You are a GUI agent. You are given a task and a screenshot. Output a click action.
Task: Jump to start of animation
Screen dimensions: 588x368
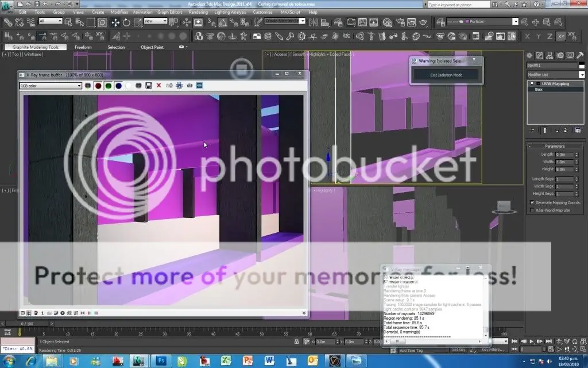point(514,342)
